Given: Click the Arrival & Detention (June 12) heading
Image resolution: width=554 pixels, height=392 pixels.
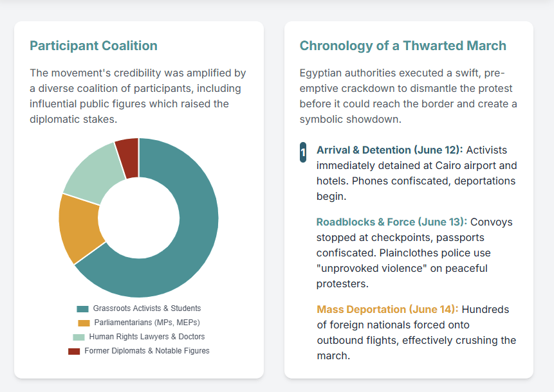Looking at the screenshot, I should click(x=389, y=150).
